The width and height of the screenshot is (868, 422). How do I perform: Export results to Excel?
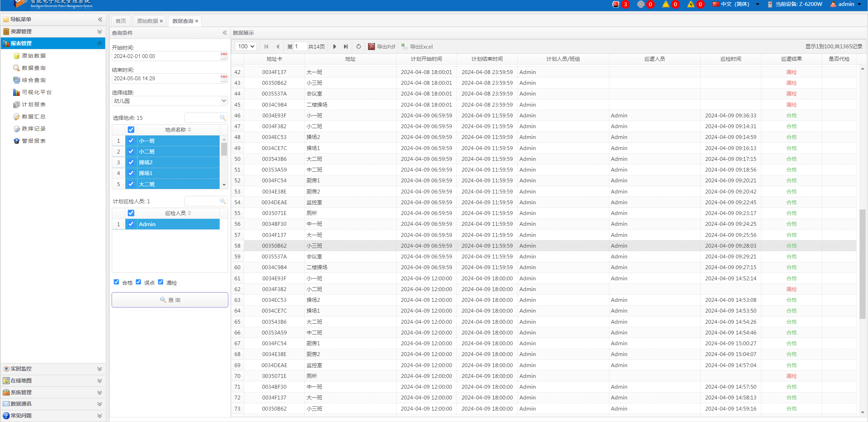(x=417, y=47)
